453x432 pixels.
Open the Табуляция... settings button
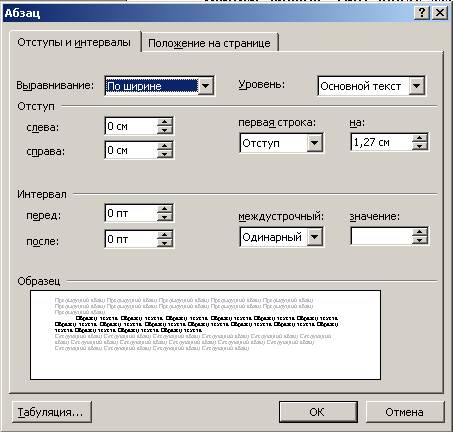[x=52, y=412]
